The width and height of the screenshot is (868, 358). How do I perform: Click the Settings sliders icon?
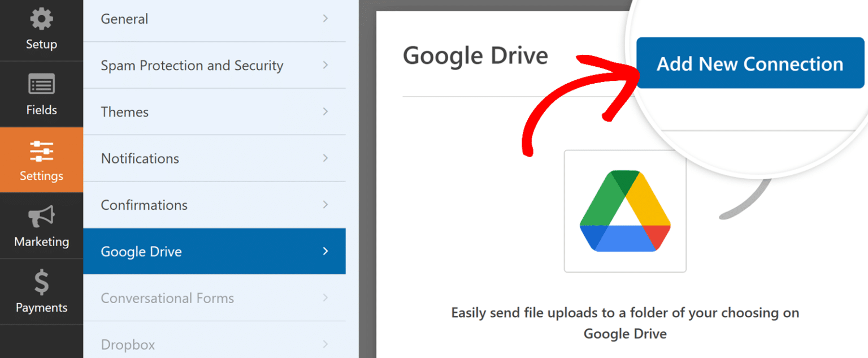41,152
